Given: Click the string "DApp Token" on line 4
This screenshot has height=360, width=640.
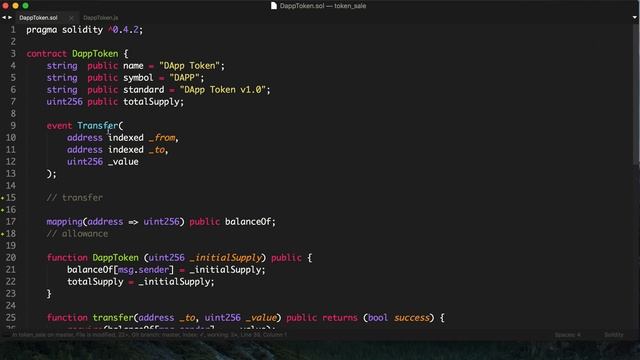Looking at the screenshot, I should (189, 66).
